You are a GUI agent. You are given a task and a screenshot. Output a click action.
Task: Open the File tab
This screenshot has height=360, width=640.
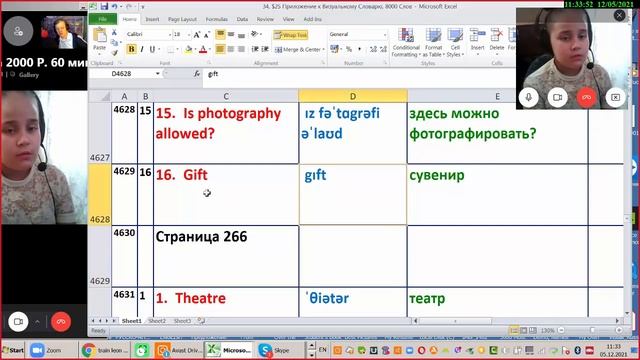tap(102, 19)
